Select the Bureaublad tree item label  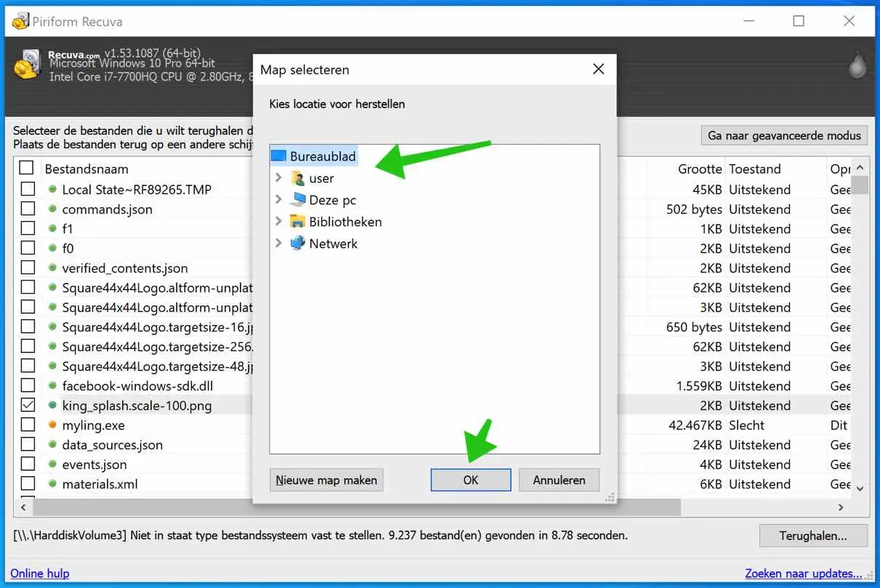[323, 156]
